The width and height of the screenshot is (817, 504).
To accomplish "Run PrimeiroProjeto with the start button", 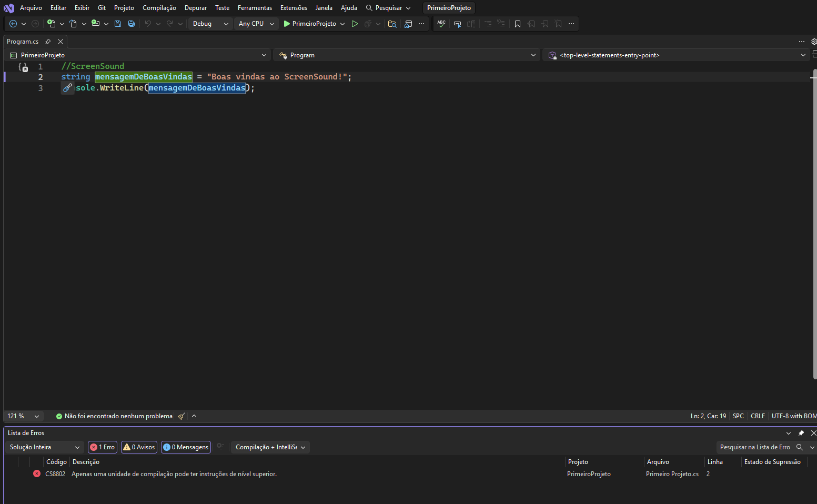I will (309, 24).
